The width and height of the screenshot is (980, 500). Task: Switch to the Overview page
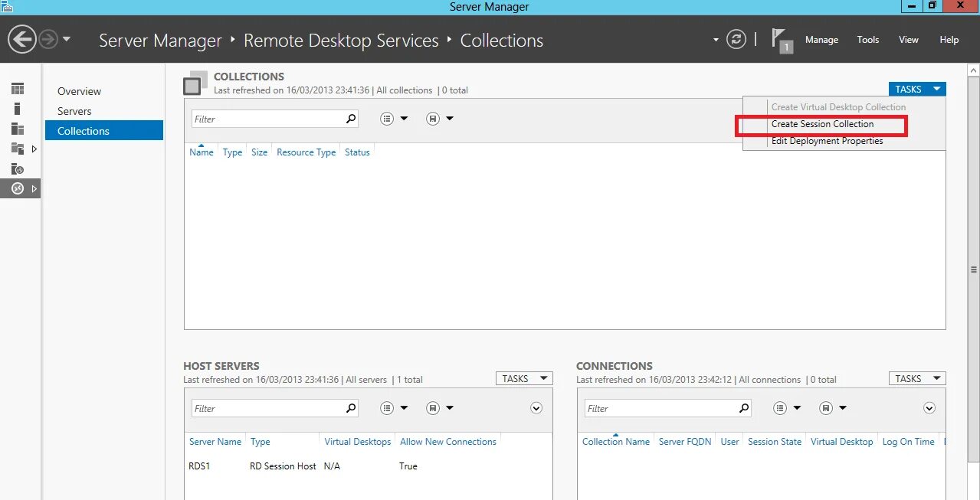click(79, 90)
